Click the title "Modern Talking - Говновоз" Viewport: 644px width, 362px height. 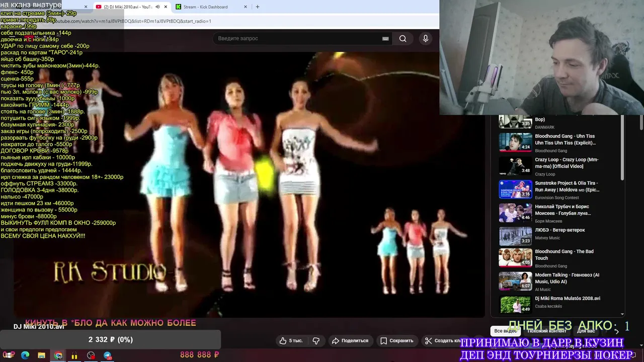(x=567, y=279)
